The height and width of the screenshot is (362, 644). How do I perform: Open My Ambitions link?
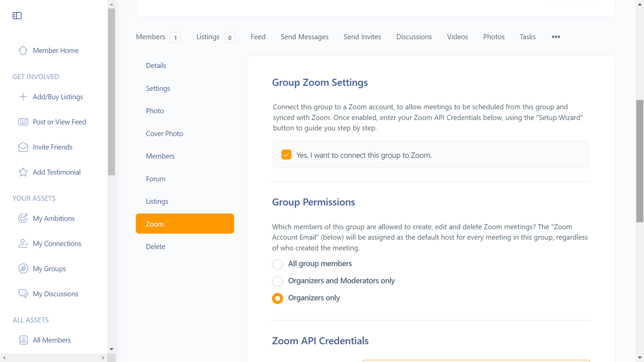tap(53, 218)
